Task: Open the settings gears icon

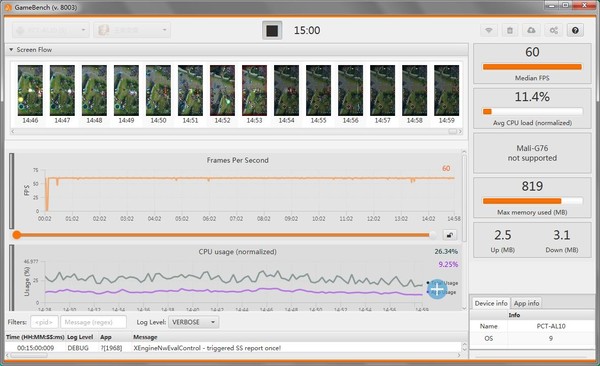Action: click(553, 30)
